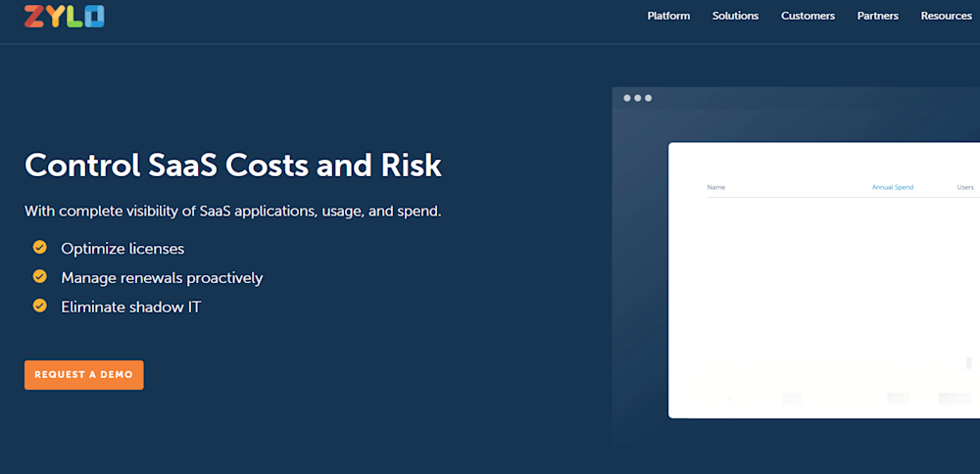
Task: Sort by the Annual Spend column
Action: [893, 187]
